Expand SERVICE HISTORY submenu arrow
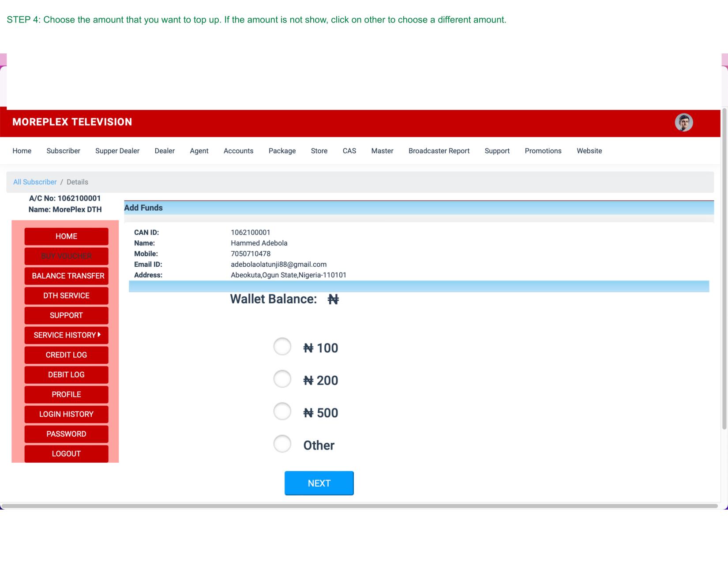The width and height of the screenshot is (728, 563). coord(99,335)
